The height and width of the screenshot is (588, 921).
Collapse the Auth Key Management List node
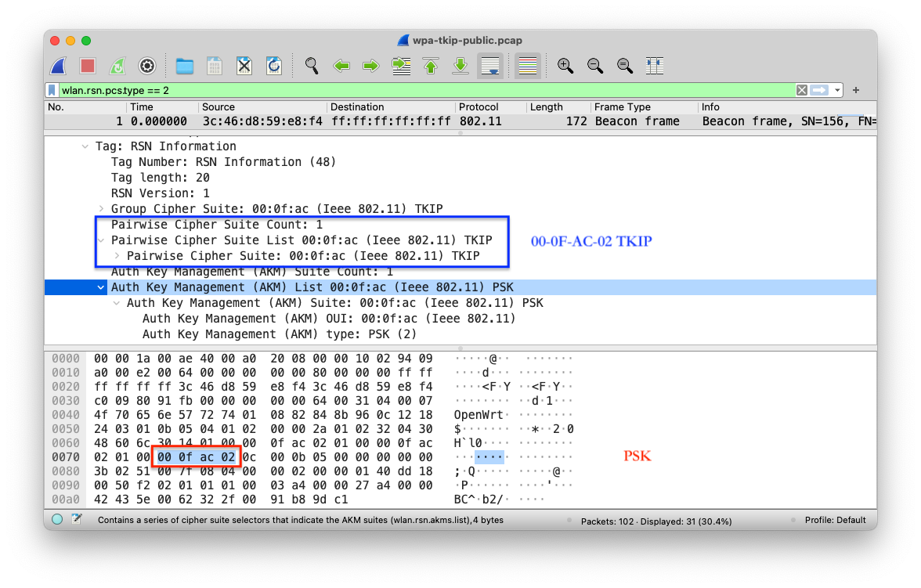pos(101,287)
